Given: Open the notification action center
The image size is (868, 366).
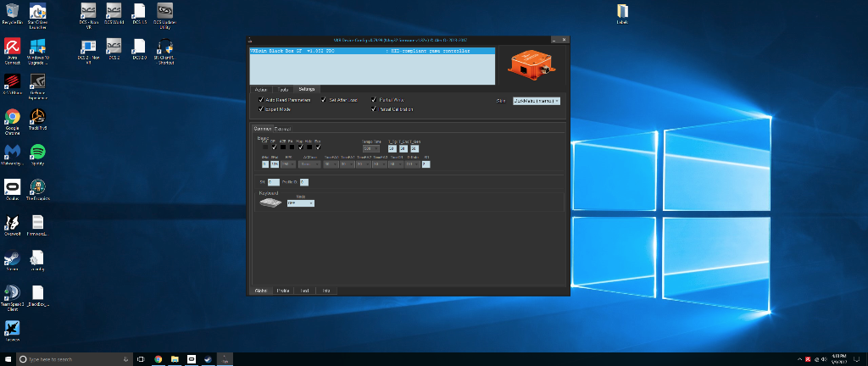Looking at the screenshot, I should click(856, 359).
